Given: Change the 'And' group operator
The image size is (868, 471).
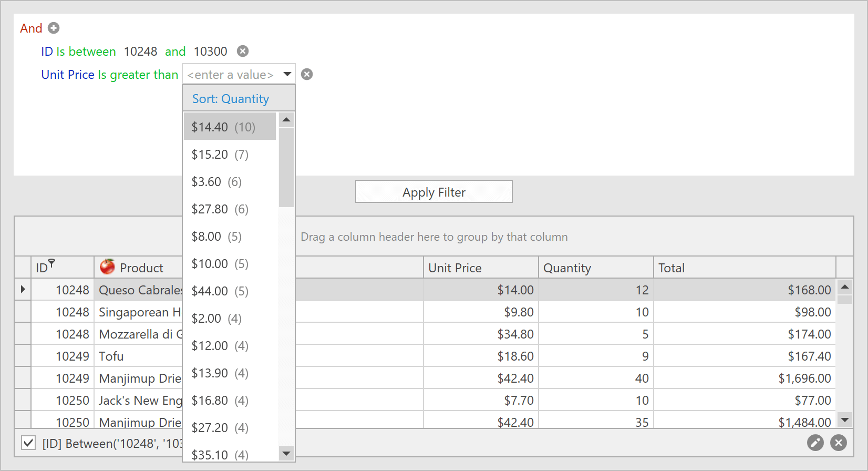Looking at the screenshot, I should tap(31, 28).
